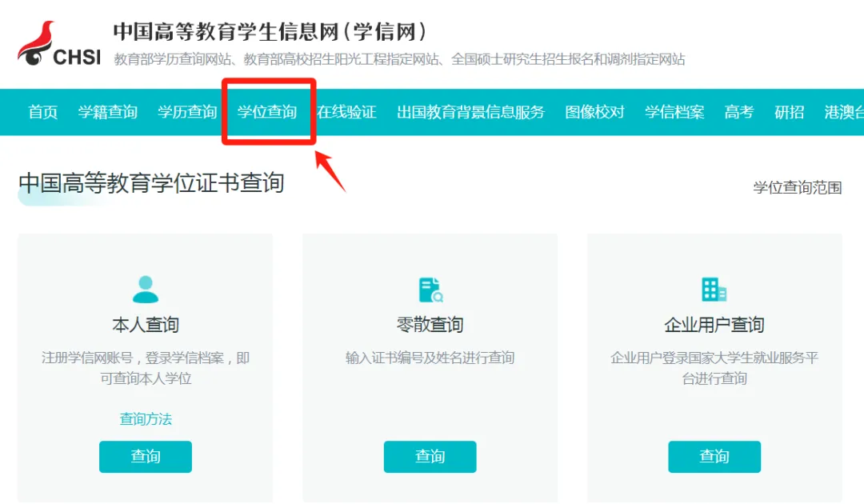
Task: Switch to the 在线验证 section
Action: (x=346, y=112)
